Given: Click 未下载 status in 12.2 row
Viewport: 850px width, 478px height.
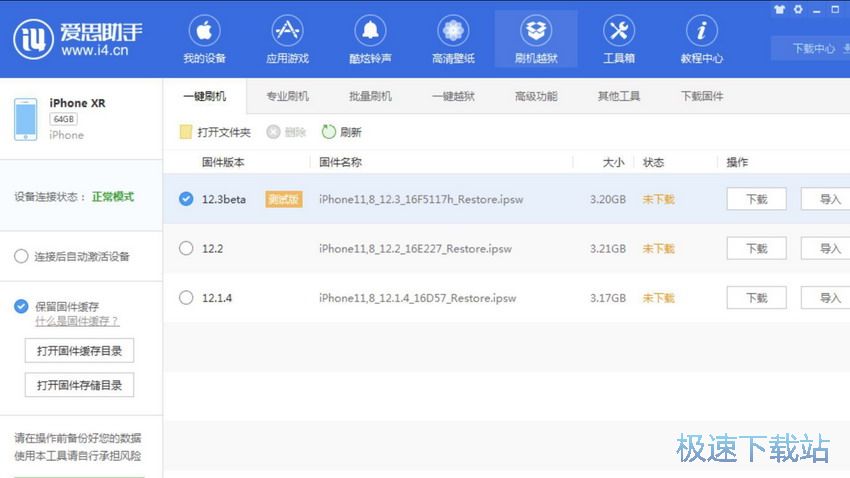Looking at the screenshot, I should (658, 249).
